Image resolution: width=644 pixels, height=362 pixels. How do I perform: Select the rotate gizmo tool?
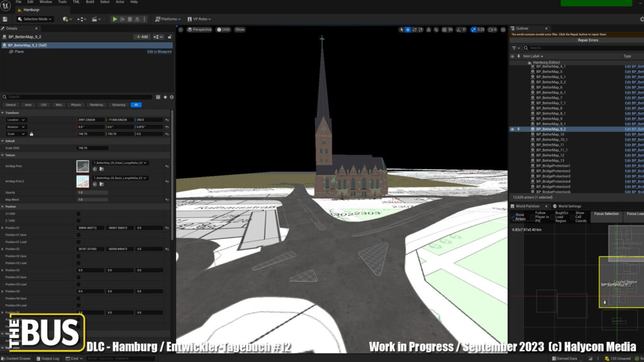tap(416, 30)
